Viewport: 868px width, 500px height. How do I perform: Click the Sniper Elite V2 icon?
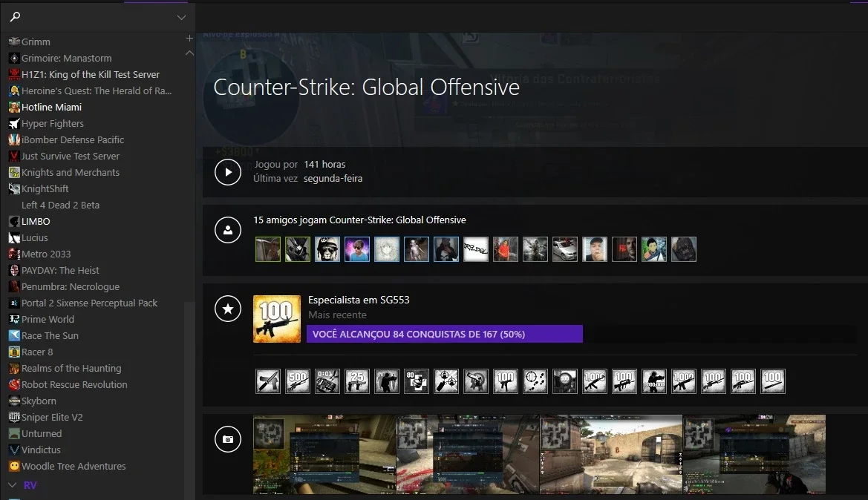(x=14, y=417)
